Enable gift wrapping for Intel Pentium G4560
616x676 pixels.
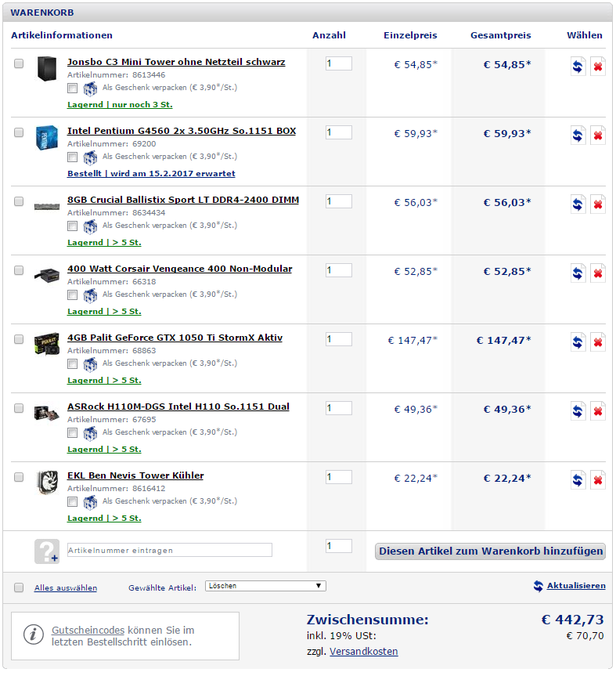[72, 157]
